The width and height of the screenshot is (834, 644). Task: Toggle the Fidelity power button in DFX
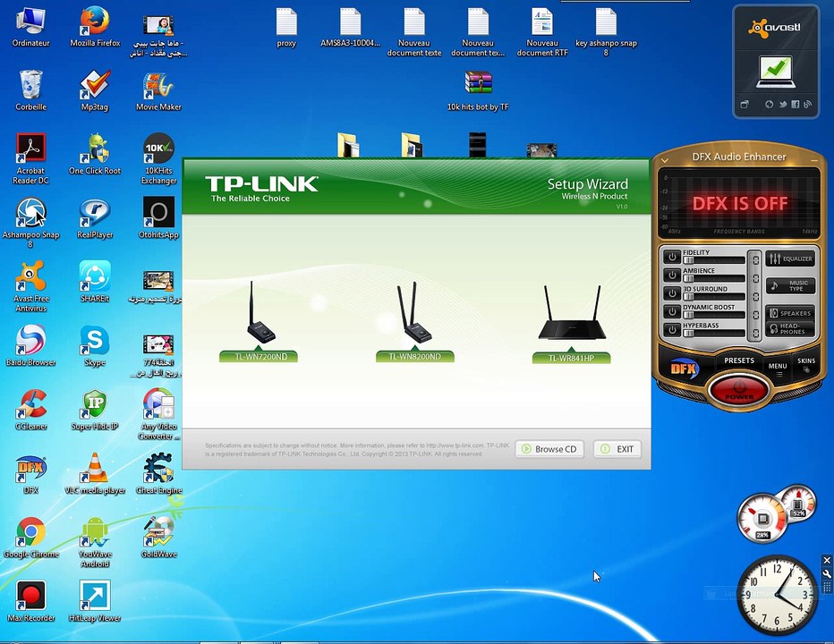(x=672, y=257)
